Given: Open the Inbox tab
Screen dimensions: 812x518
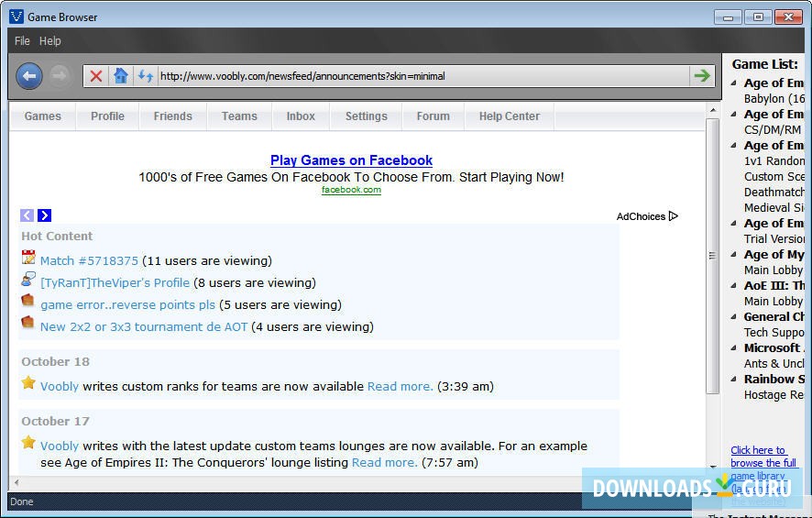Looking at the screenshot, I should tap(301, 116).
